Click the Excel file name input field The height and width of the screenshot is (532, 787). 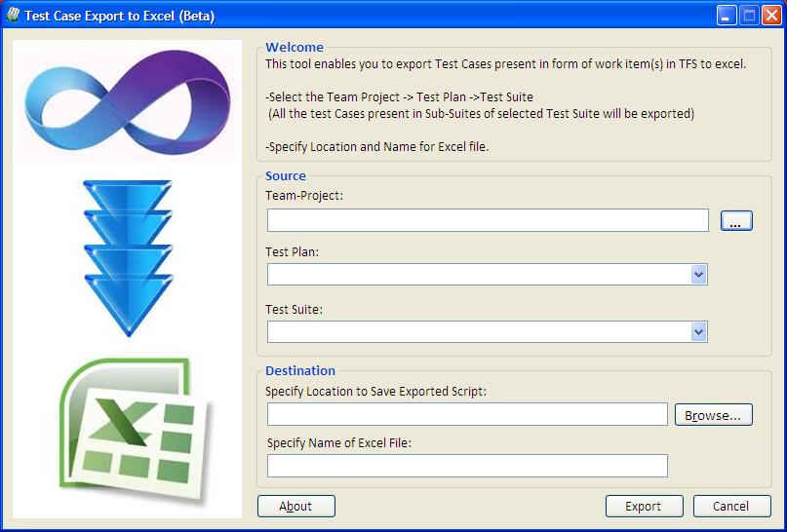click(x=467, y=466)
